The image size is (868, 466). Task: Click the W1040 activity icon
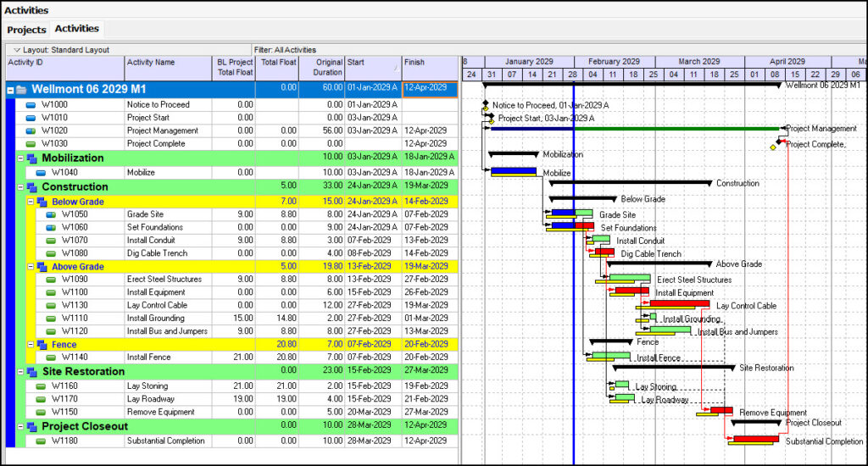[x=41, y=173]
